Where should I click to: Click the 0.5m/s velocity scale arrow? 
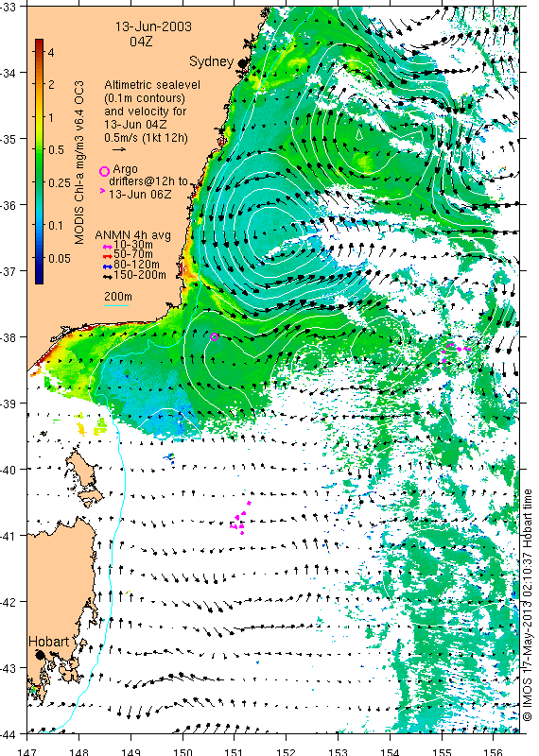tap(119, 149)
